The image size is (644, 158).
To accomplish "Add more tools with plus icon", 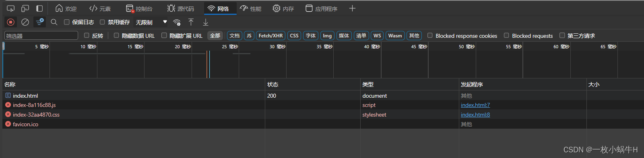I will tap(352, 8).
